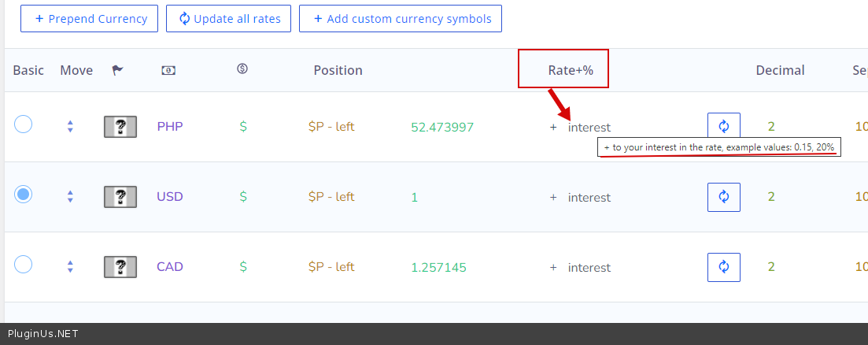The height and width of the screenshot is (345, 868).
Task: Click the PHP row move handle
Action: point(70,126)
